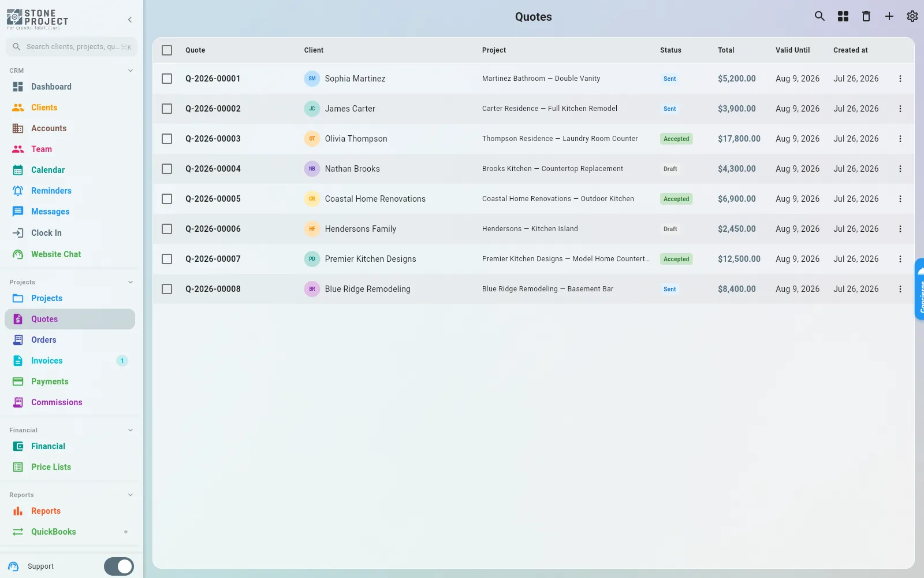
Task: Open Clients in sidebar
Action: [70, 108]
